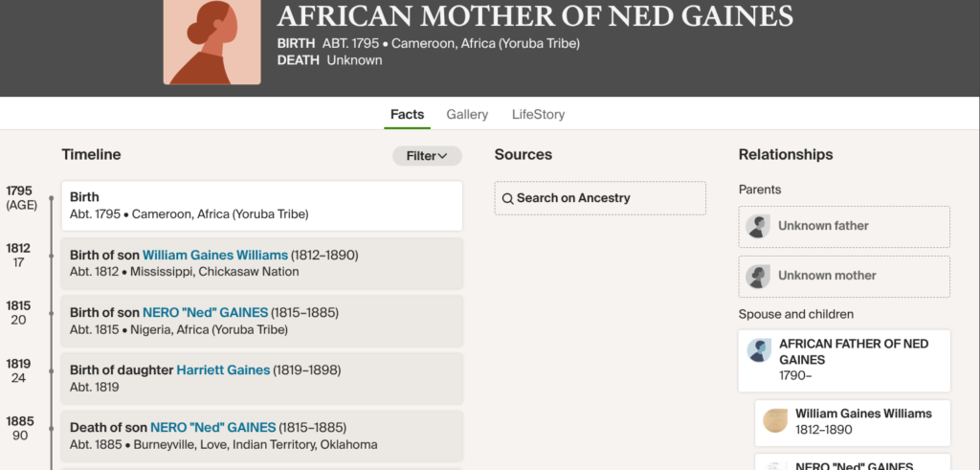Click the Unknown father silhouette icon
Image resolution: width=980 pixels, height=470 pixels.
[758, 226]
